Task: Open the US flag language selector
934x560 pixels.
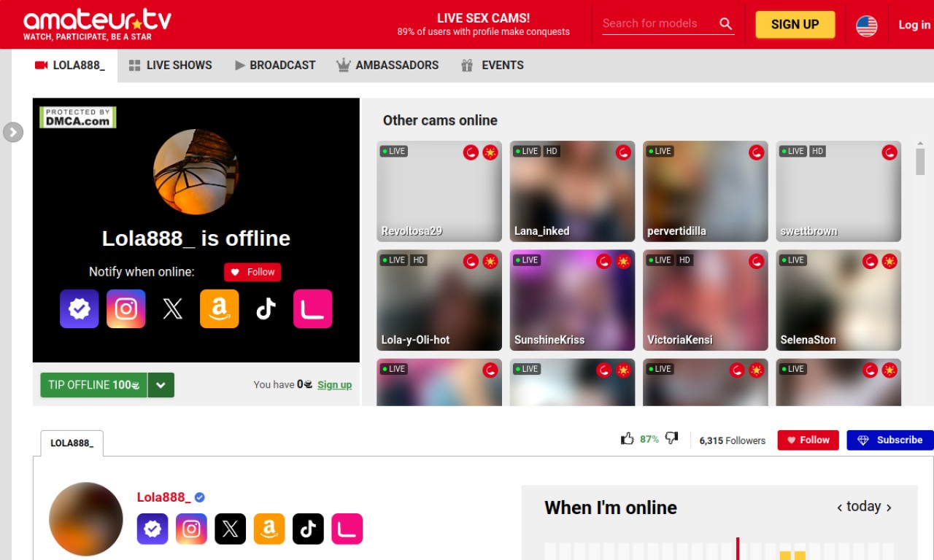Action: tap(867, 26)
